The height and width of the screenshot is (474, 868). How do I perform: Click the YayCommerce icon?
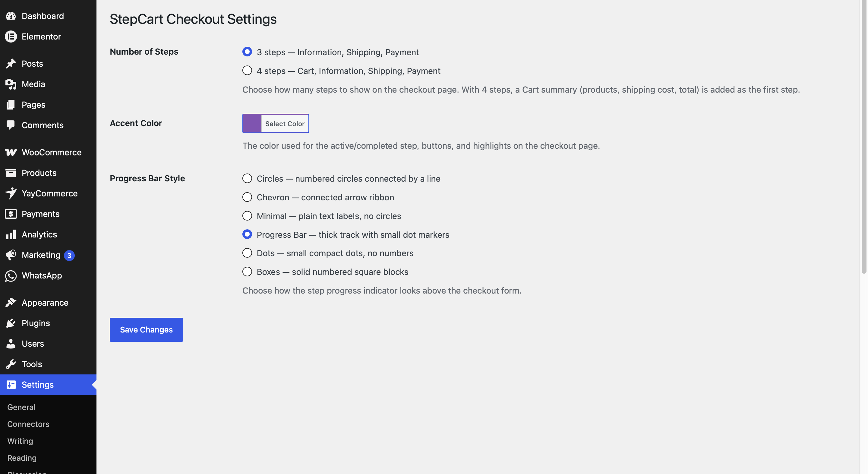11,193
